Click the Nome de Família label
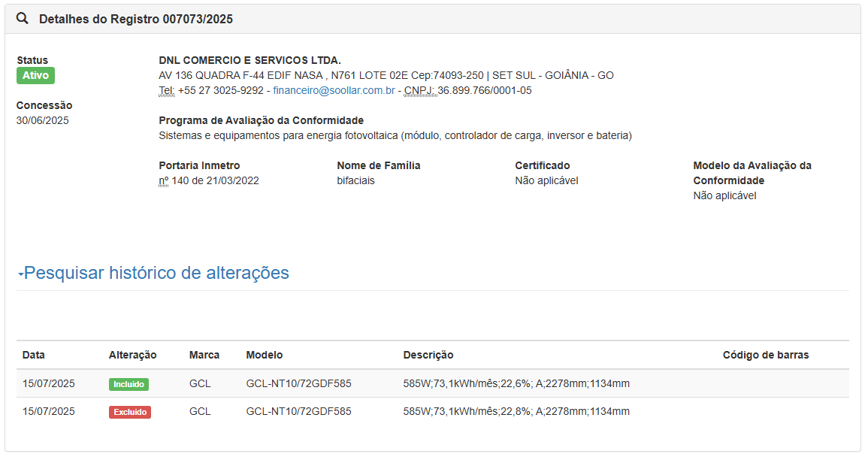Screen dimensions: 868x457 tap(379, 165)
